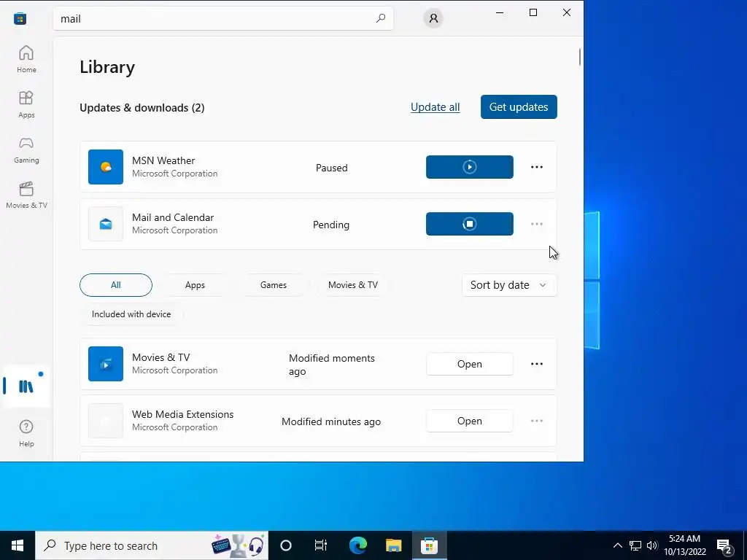Screen dimensions: 747x560
Task: Stop the Mail and Calendar pending download
Action: click(x=469, y=224)
